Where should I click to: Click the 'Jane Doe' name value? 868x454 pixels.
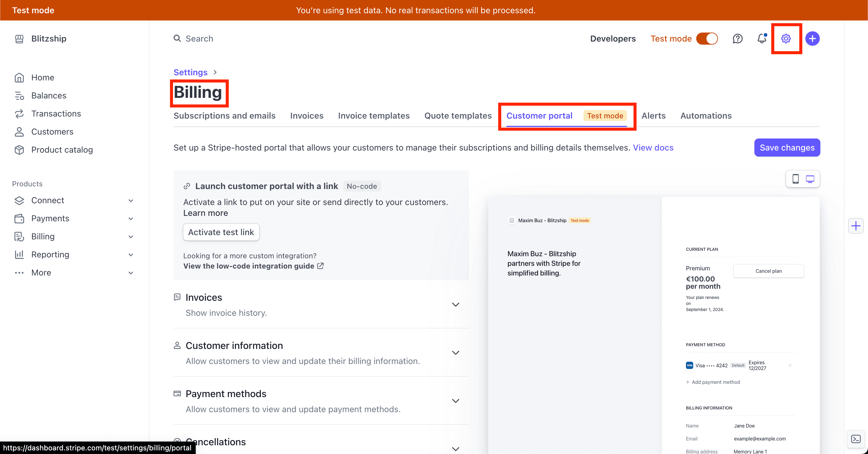click(x=744, y=426)
